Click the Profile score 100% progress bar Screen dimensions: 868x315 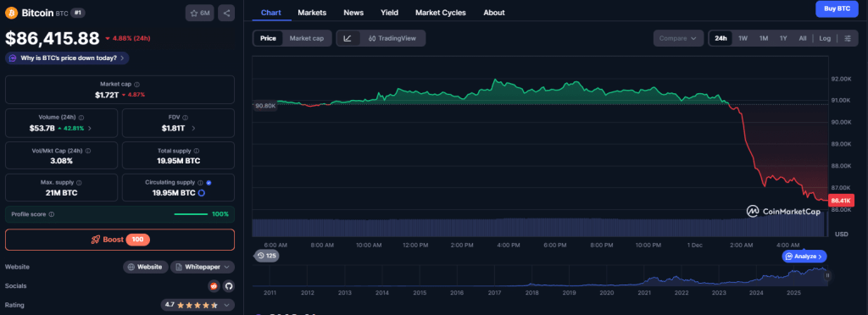(x=191, y=214)
